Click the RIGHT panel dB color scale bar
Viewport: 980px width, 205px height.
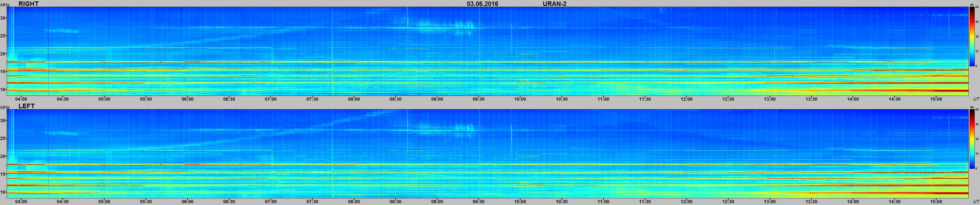(972, 36)
